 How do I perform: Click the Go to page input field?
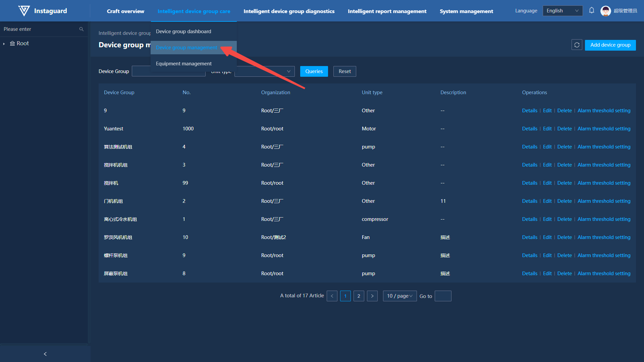pyautogui.click(x=443, y=296)
